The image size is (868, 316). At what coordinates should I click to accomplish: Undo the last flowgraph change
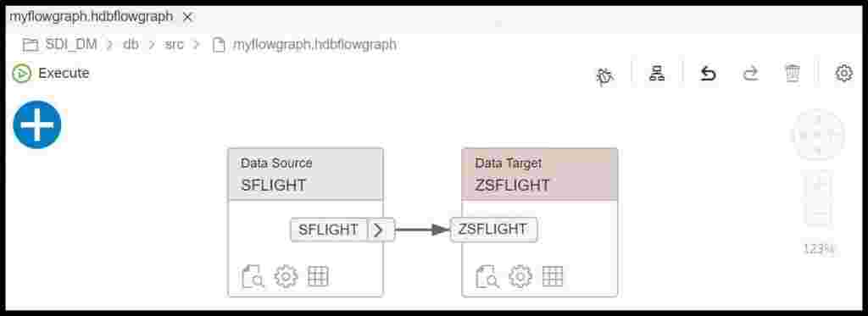pos(708,74)
